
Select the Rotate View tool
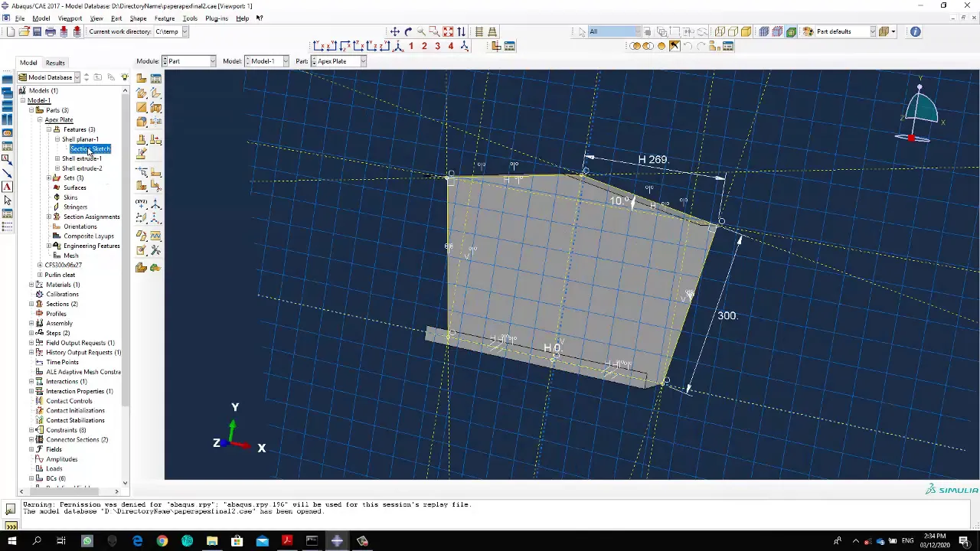tap(408, 31)
